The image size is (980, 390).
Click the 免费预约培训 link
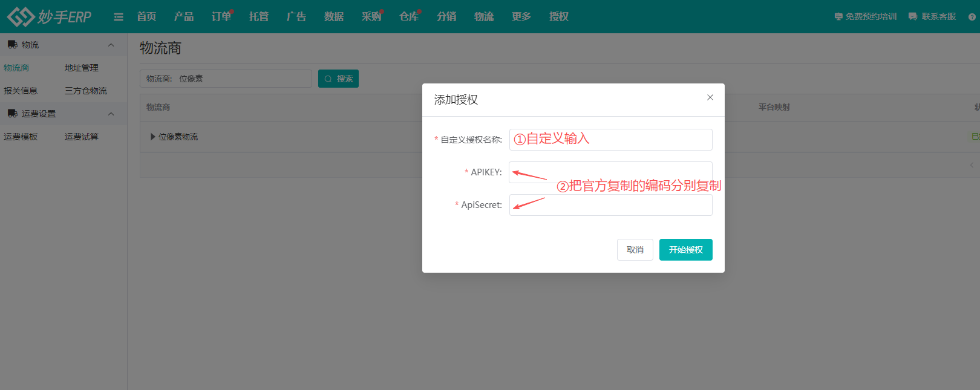click(866, 17)
